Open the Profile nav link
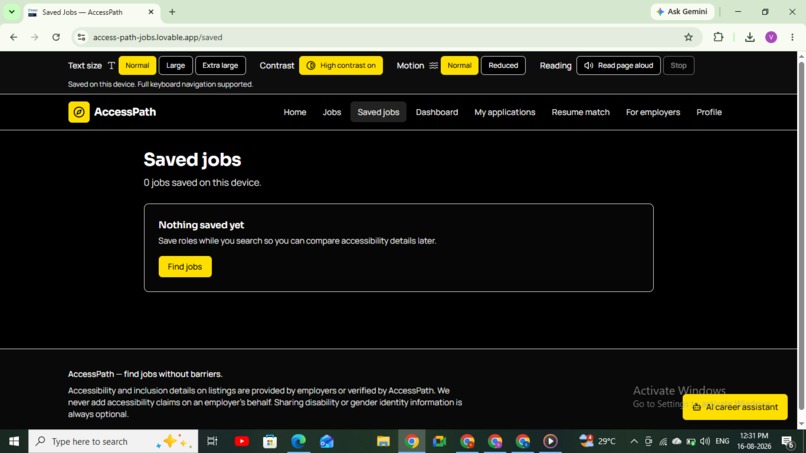The width and height of the screenshot is (806, 453). point(709,112)
